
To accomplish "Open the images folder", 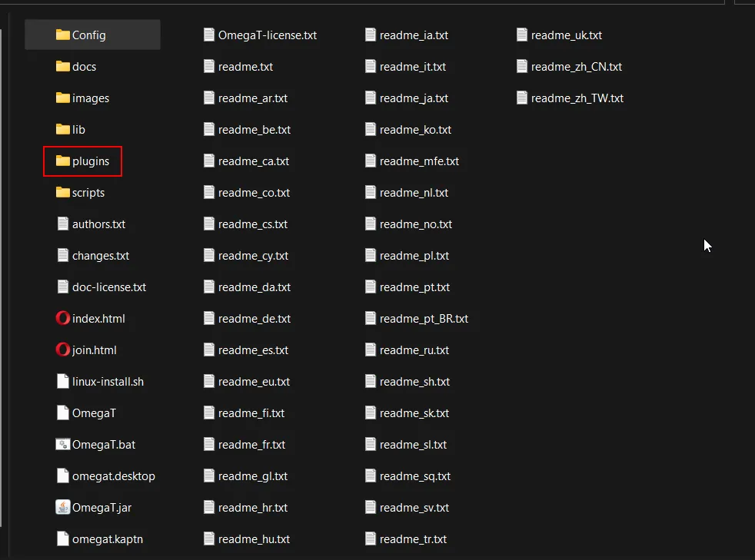I will (x=90, y=98).
